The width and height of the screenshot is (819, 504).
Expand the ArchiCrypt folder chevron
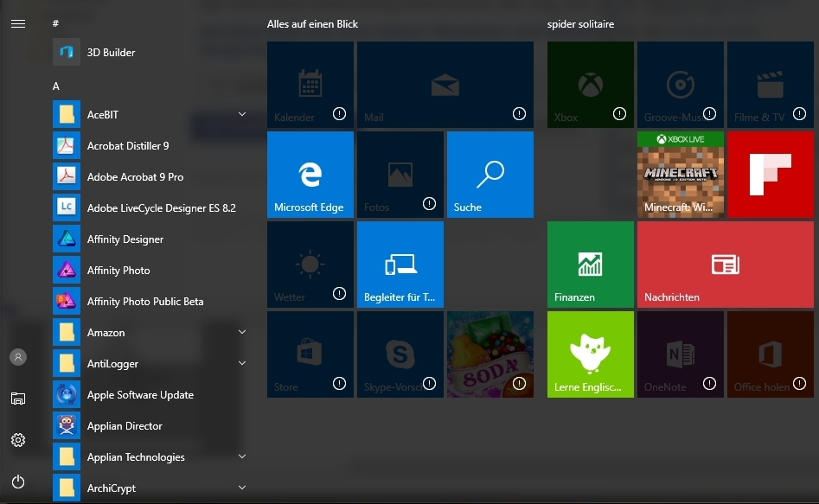click(x=242, y=488)
